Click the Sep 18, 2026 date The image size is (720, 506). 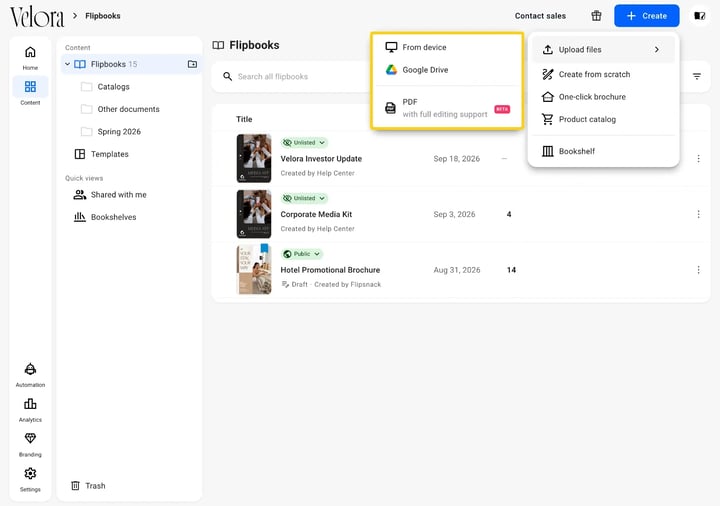point(456,159)
